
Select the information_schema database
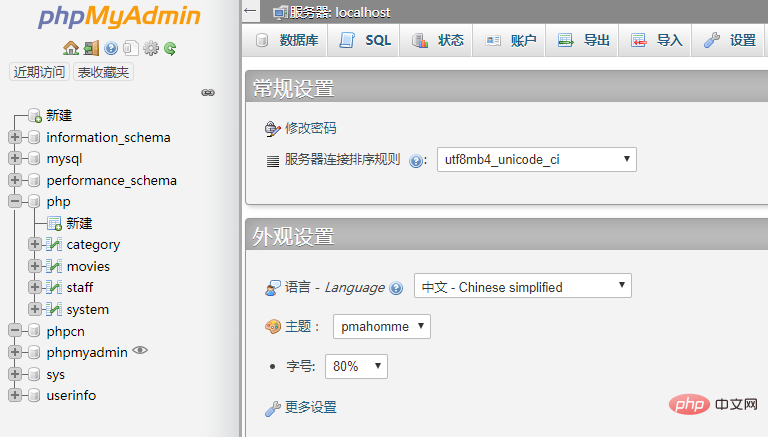tap(108, 137)
